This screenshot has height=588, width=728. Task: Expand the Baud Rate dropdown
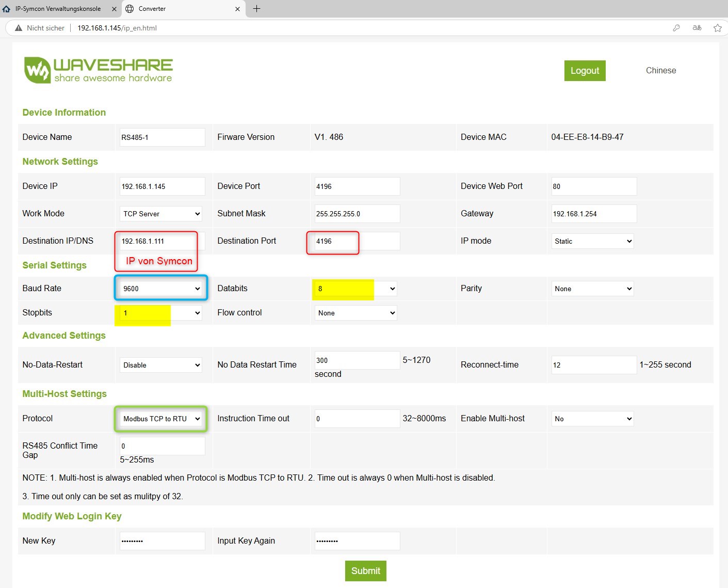[161, 289]
